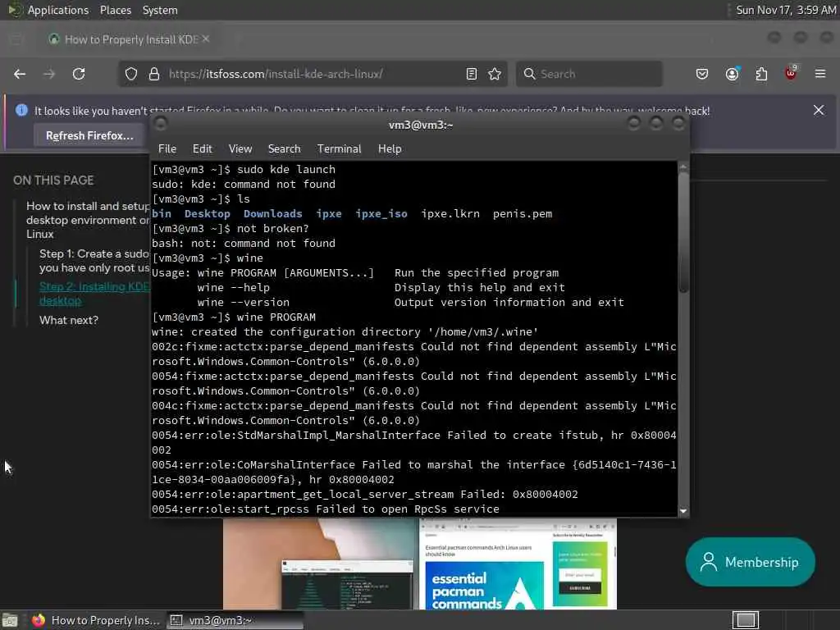This screenshot has width=840, height=630.
Task: Open the terminal Edit menu
Action: pos(202,149)
